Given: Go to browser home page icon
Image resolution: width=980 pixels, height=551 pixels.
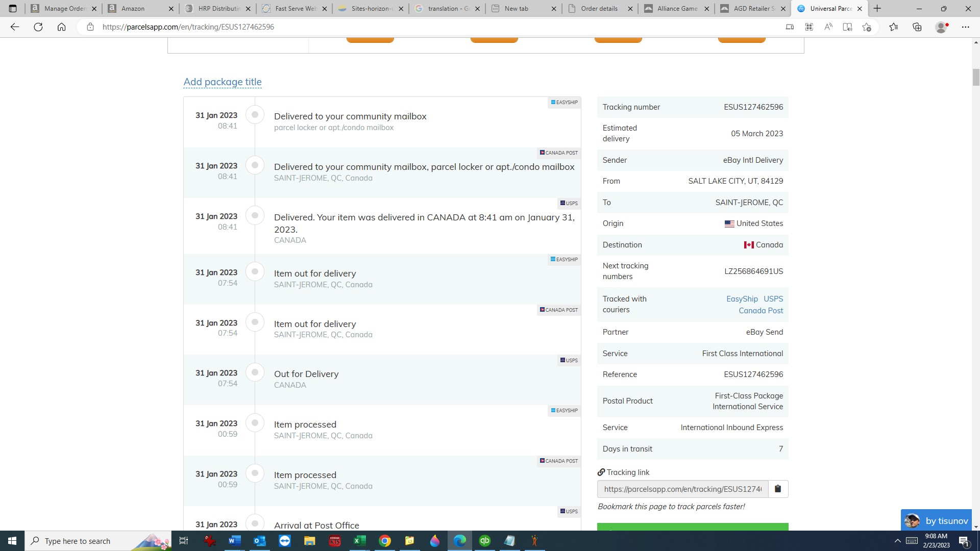Looking at the screenshot, I should point(61,27).
